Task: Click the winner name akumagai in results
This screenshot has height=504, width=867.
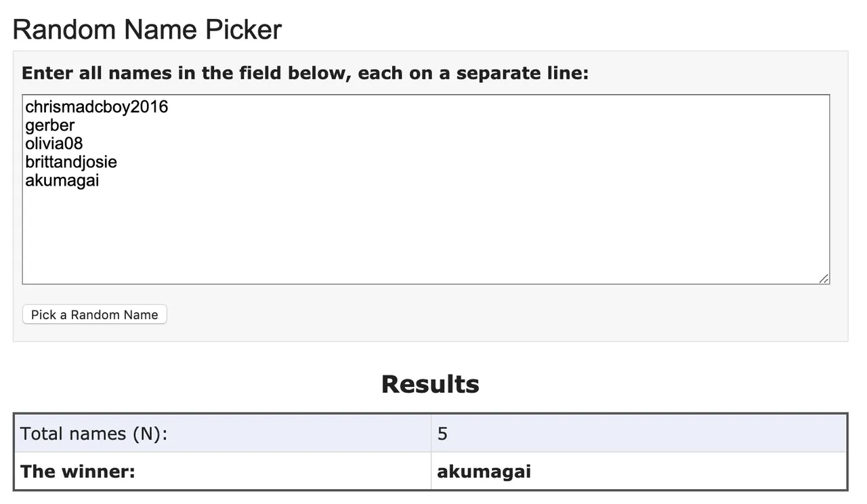Action: [484, 471]
